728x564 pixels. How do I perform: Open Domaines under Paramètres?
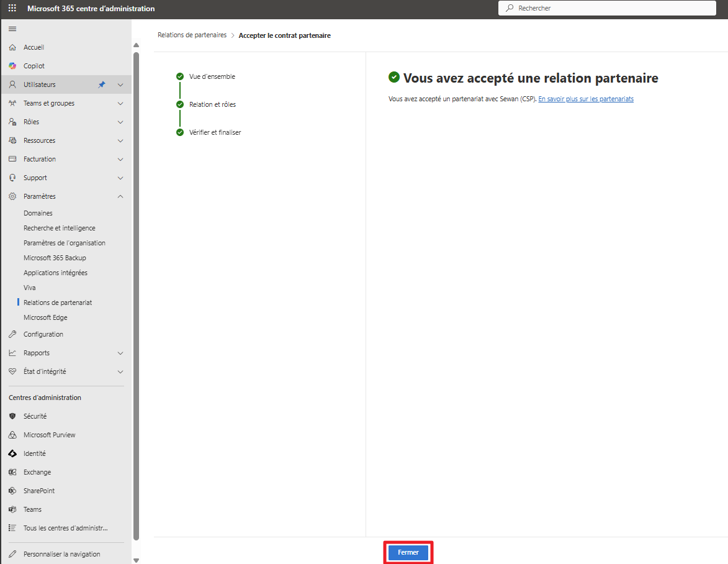point(38,213)
